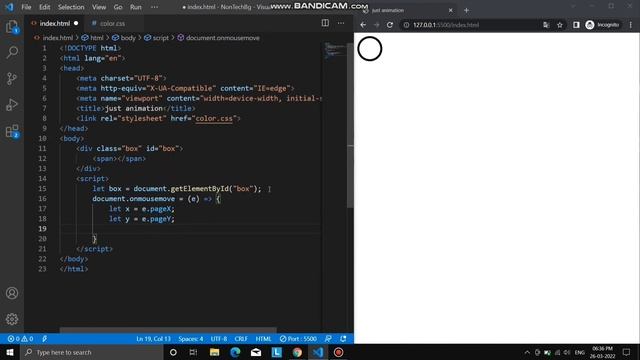Click the browser address bar URL
Screen dimensions: 640x360
[x=446, y=25]
